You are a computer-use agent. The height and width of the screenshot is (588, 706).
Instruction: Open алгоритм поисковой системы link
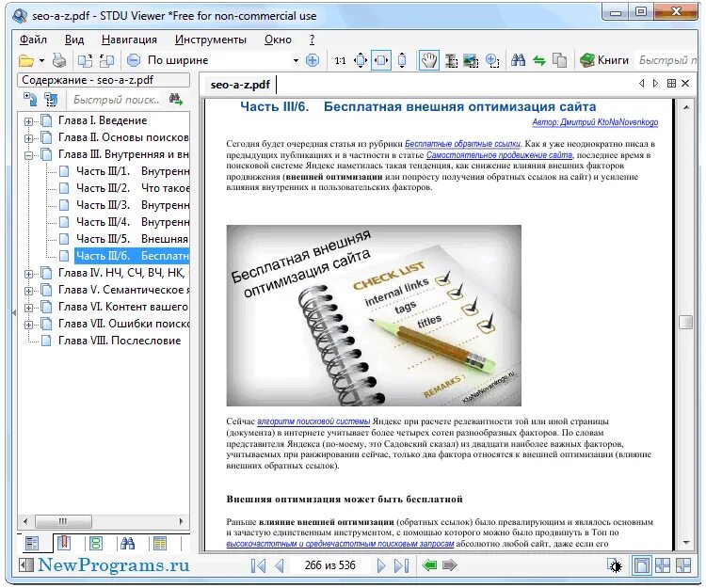click(x=313, y=421)
